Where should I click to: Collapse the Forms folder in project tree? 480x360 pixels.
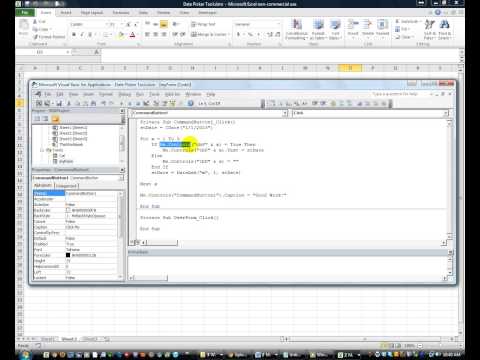point(42,150)
